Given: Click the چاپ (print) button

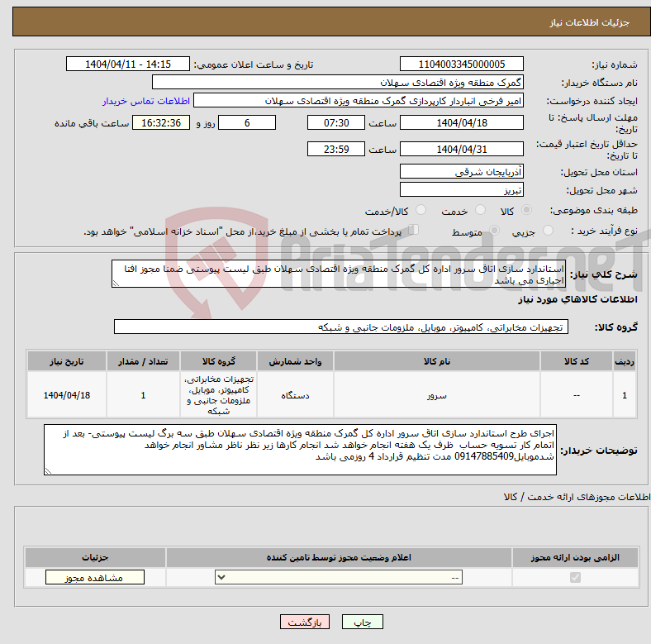Looking at the screenshot, I should pyautogui.click(x=362, y=622).
